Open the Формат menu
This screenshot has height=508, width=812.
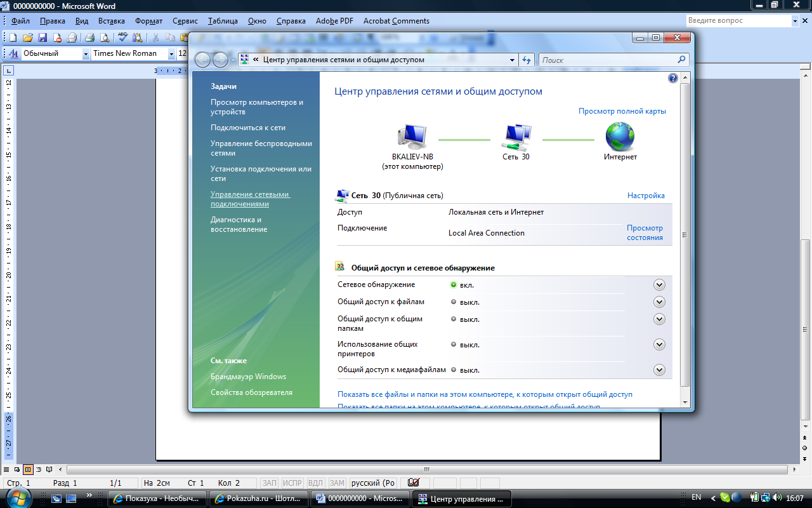[x=148, y=21]
